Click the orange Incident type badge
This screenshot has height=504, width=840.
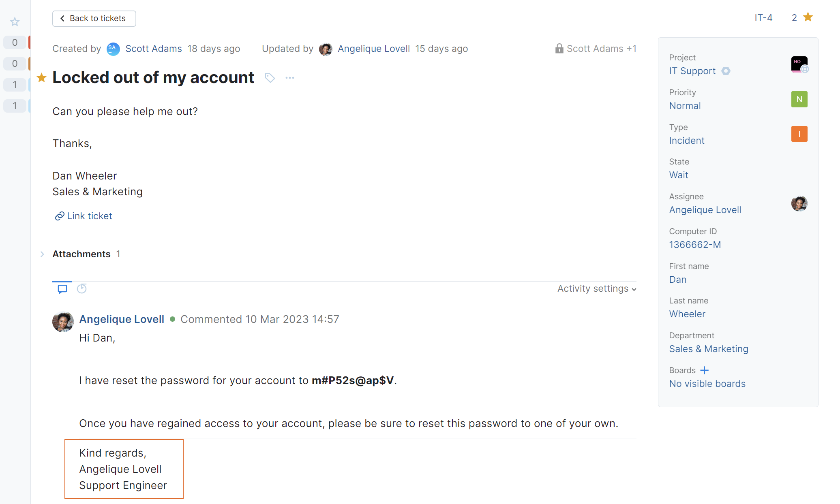click(799, 134)
